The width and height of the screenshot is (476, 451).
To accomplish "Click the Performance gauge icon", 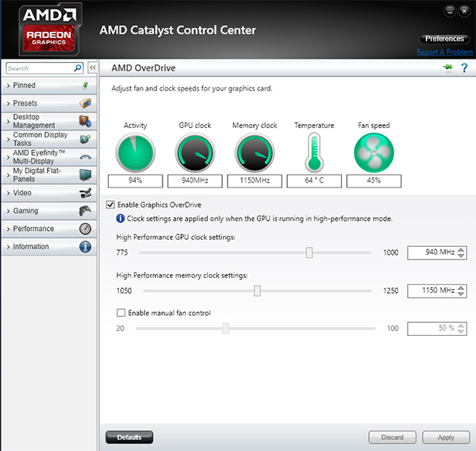I will (86, 229).
